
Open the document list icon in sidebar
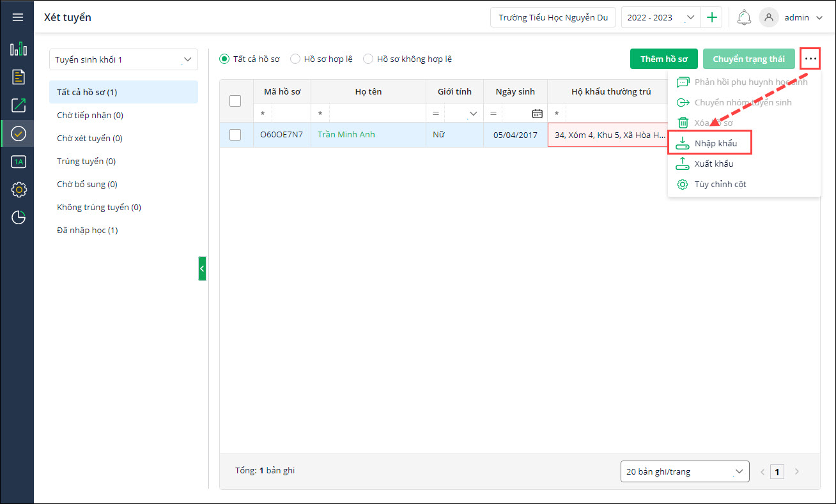18,77
